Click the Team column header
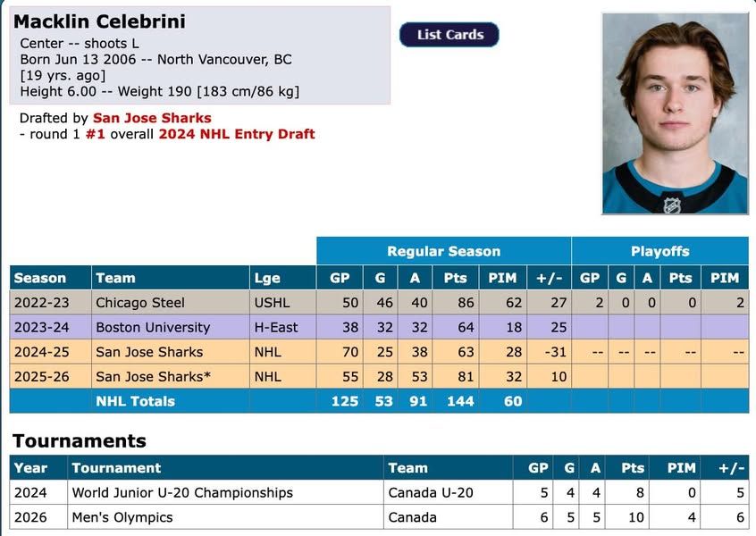 [115, 278]
